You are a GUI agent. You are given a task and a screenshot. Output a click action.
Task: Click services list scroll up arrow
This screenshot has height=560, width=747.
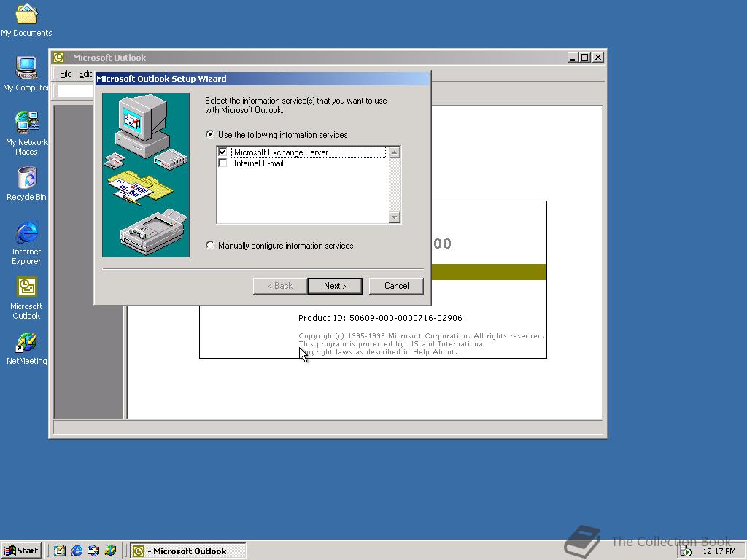click(395, 152)
